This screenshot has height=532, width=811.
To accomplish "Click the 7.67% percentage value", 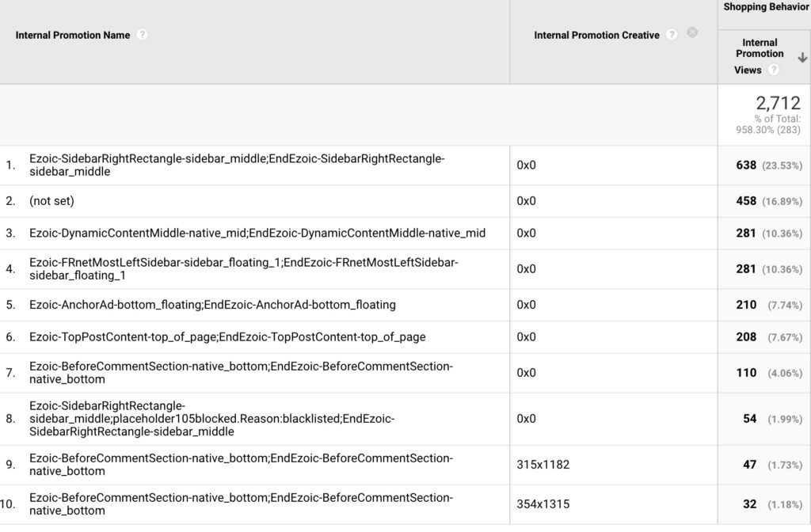I will coord(785,337).
